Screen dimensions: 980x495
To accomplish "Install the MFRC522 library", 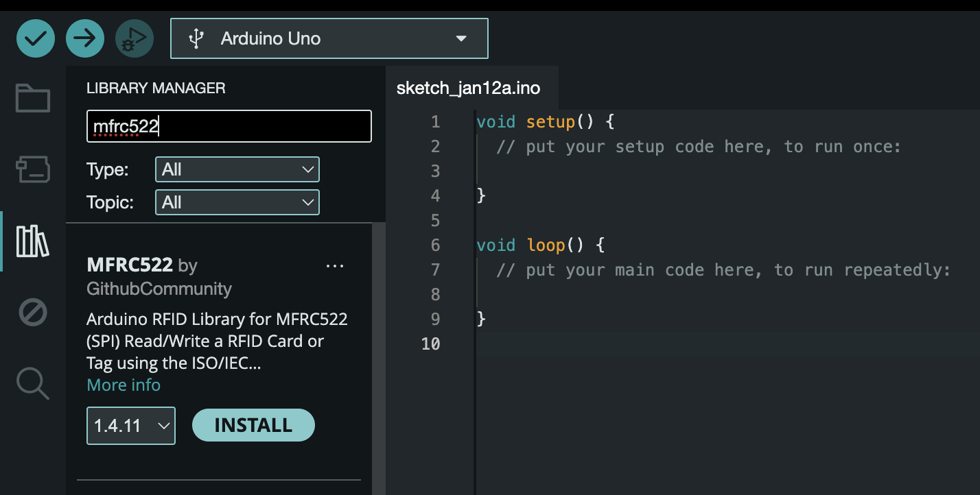I will (x=253, y=425).
